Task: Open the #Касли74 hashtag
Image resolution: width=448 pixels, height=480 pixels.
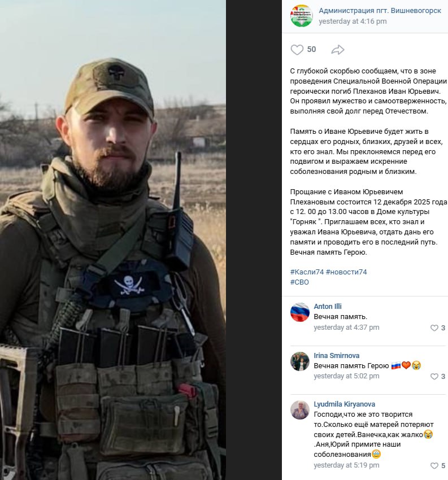Action: pyautogui.click(x=307, y=272)
